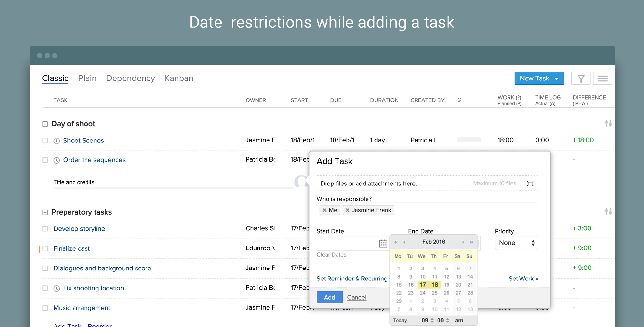Click the Start Date calendar icon
Image resolution: width=644 pixels, height=327 pixels.
pos(383,243)
